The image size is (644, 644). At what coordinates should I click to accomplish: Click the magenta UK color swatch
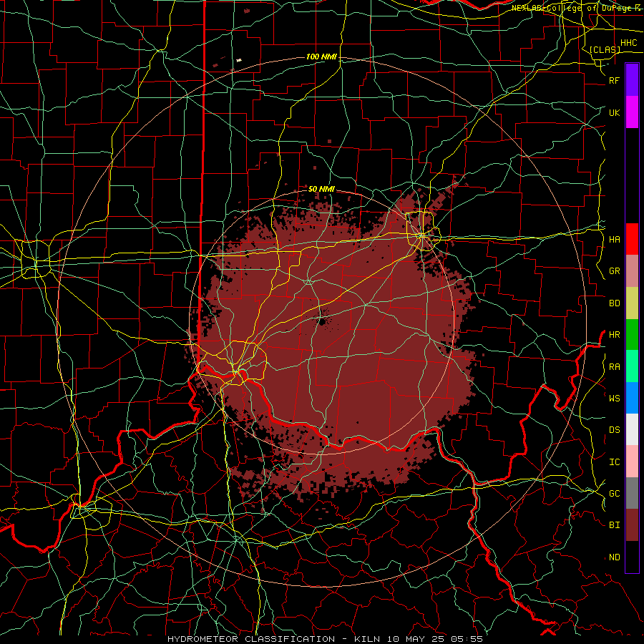(632, 112)
